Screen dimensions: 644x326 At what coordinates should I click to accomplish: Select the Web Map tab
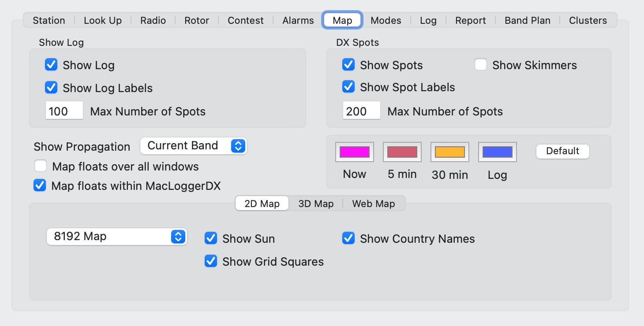tap(374, 203)
